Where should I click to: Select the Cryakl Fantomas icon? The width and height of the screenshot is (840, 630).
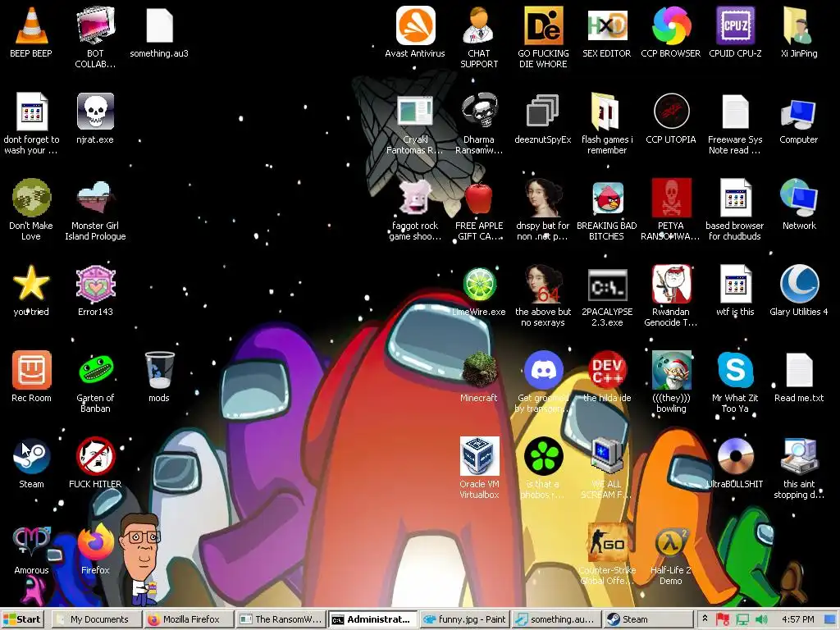415,112
